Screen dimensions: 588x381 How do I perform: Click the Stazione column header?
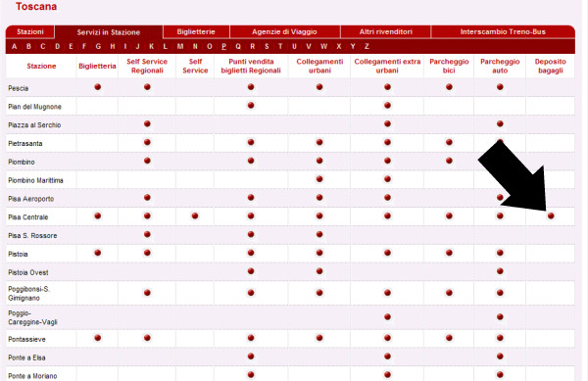coord(41,66)
